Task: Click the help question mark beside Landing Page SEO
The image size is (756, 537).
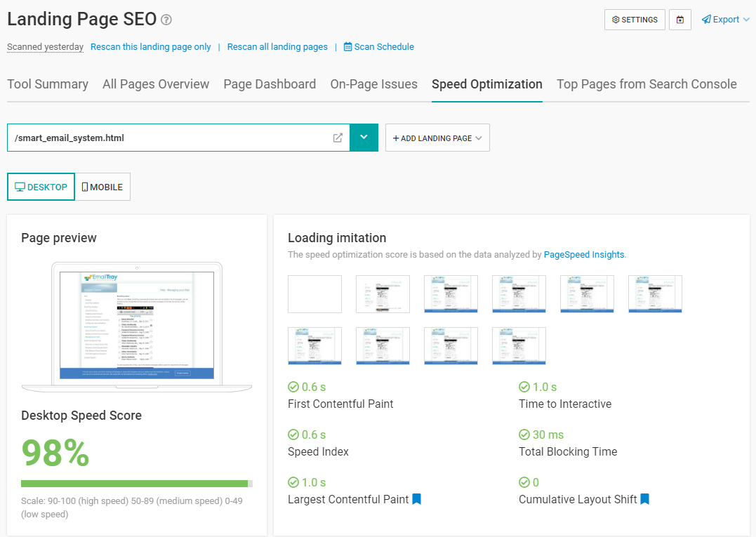Action: click(166, 19)
